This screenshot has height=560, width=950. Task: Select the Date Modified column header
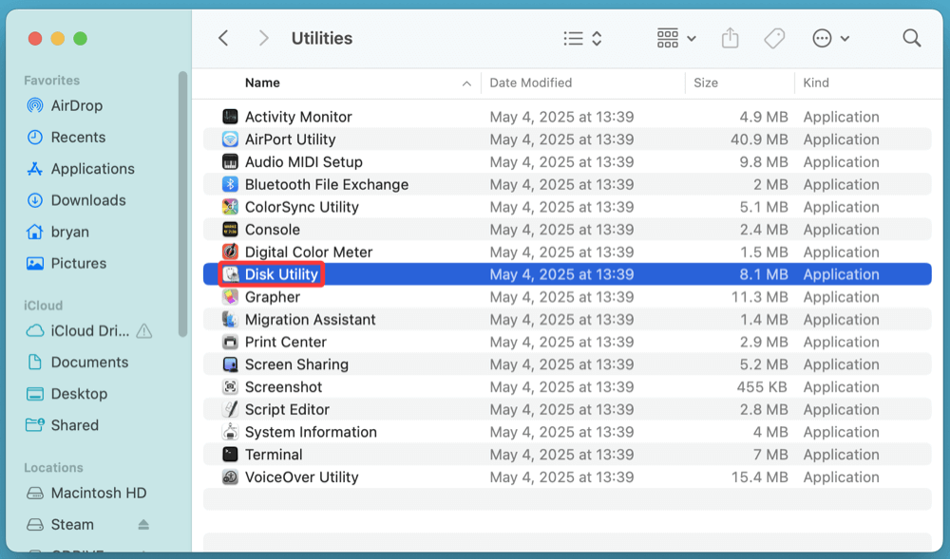pos(529,83)
